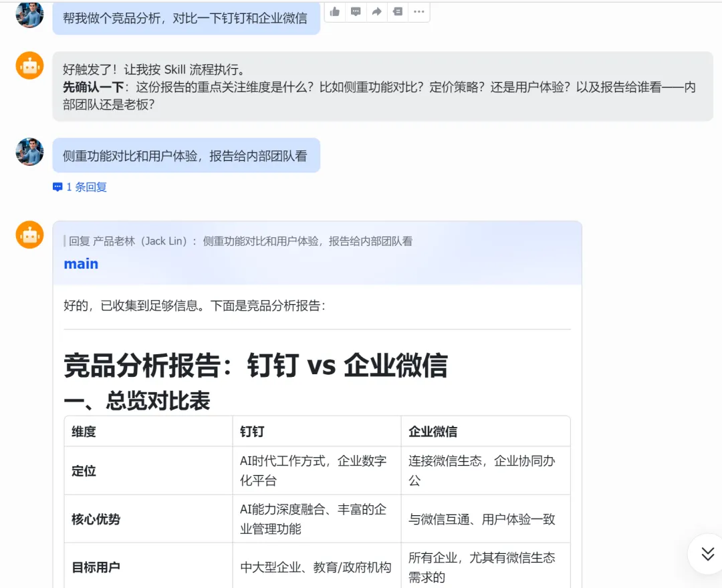The width and height of the screenshot is (722, 588).
Task: Click text 好触发了！让我按 Skill 流程执行。
Action: click(154, 69)
